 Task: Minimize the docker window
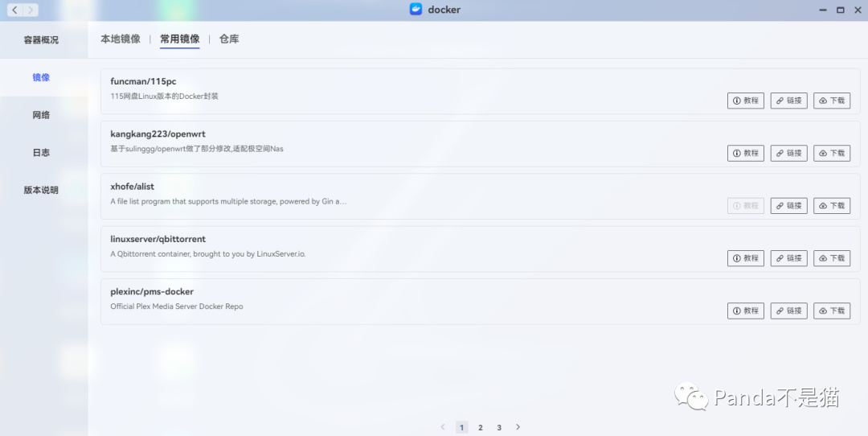(823, 10)
